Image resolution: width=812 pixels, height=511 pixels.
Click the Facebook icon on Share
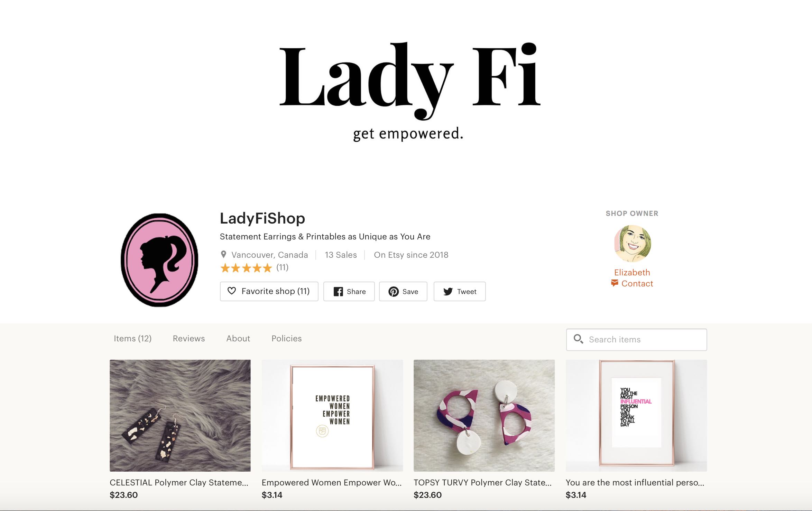338,292
